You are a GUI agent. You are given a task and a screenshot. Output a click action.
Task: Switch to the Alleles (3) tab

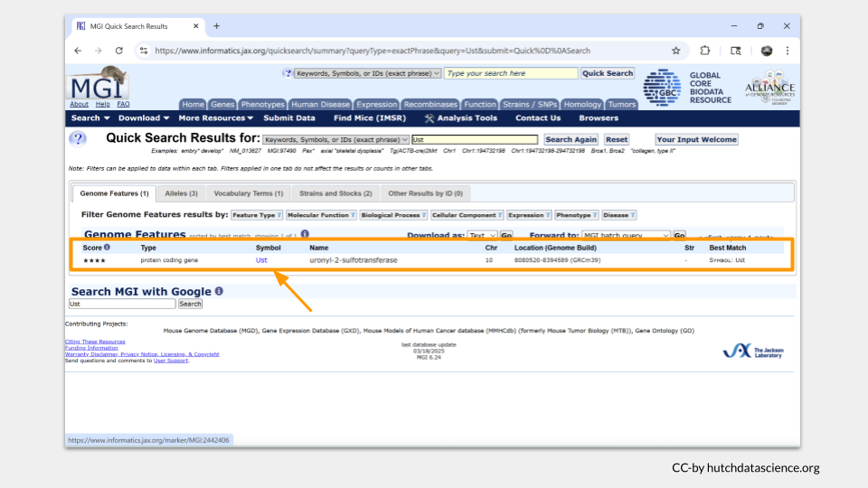coord(181,193)
